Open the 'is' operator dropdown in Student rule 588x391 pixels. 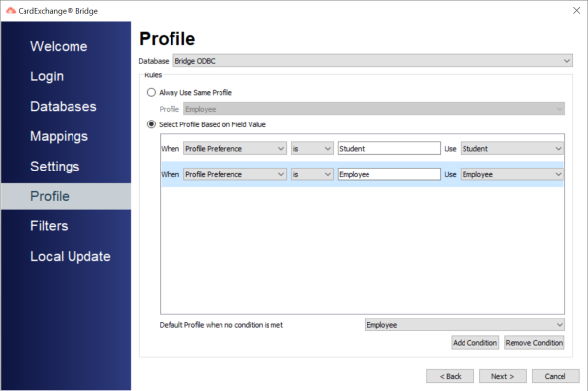(x=313, y=148)
